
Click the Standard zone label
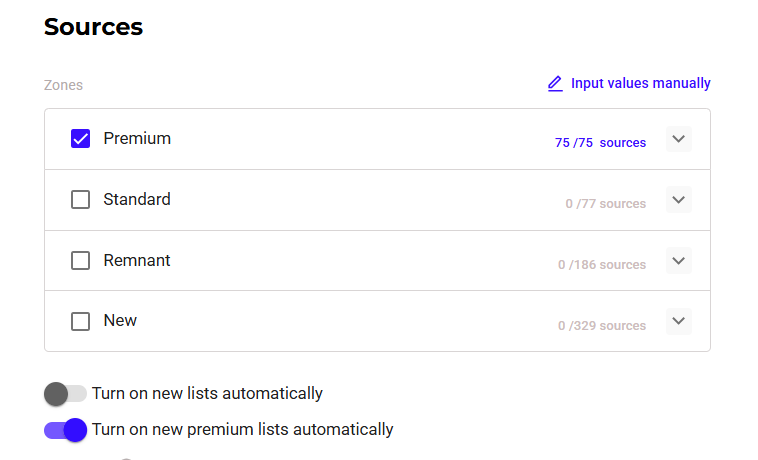tap(137, 200)
